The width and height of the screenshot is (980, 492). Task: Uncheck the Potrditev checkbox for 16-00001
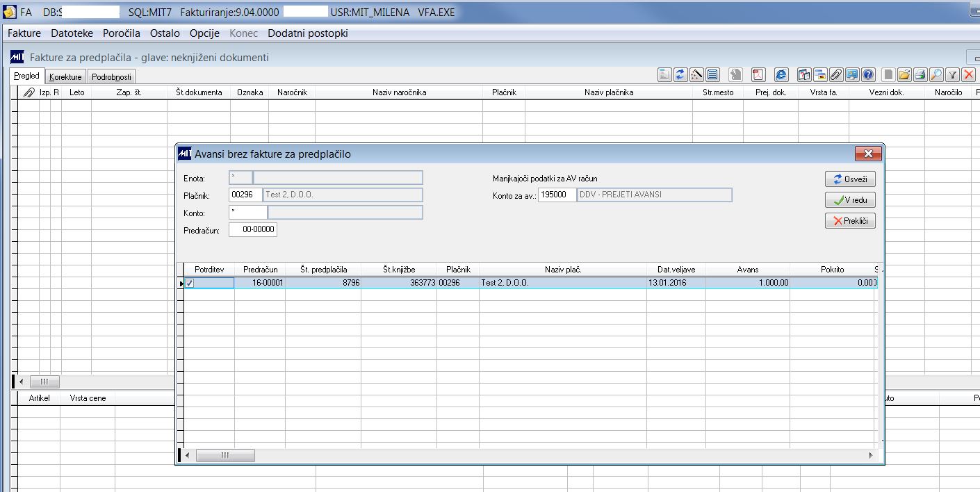click(x=189, y=283)
